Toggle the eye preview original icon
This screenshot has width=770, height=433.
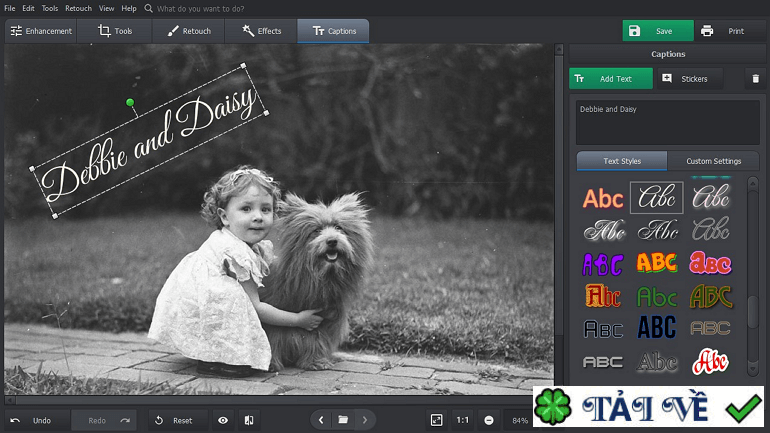[223, 420]
